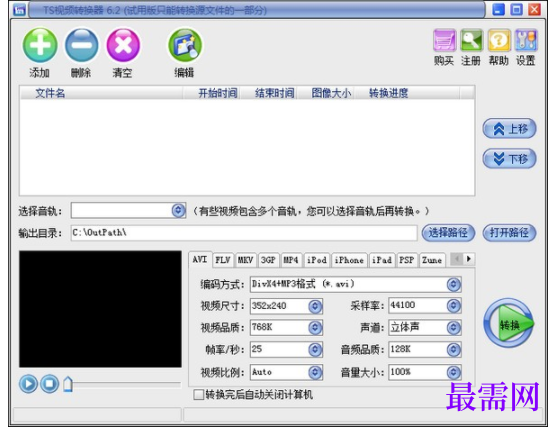Click the blue Delete (删除) icon
558x428 pixels.
click(81, 45)
